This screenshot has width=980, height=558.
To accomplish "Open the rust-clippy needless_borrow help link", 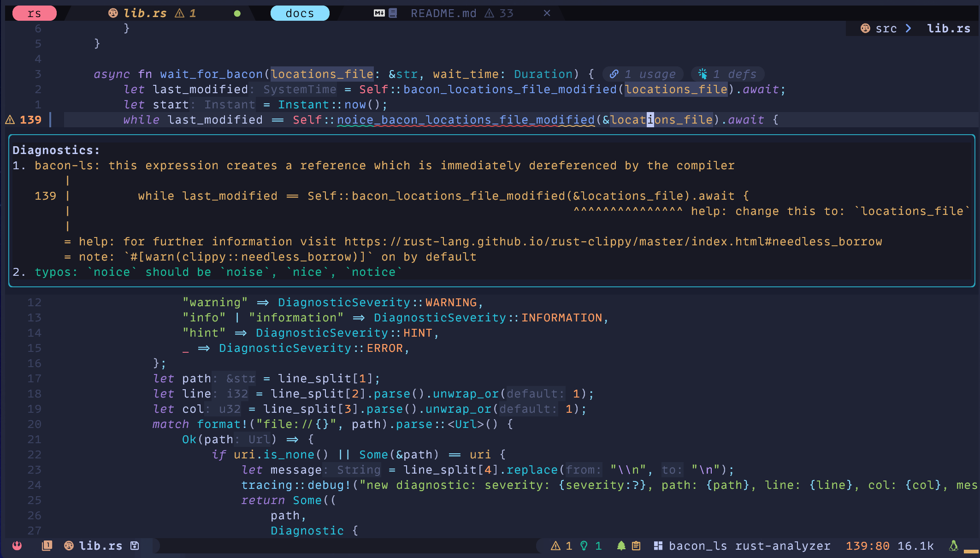I will pos(613,242).
